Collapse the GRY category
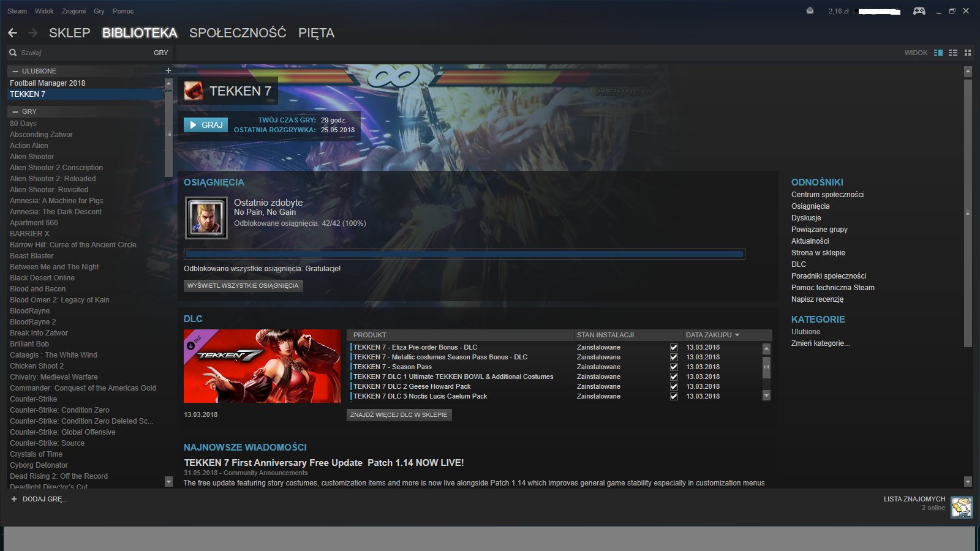This screenshot has height=551, width=980. coord(15,111)
